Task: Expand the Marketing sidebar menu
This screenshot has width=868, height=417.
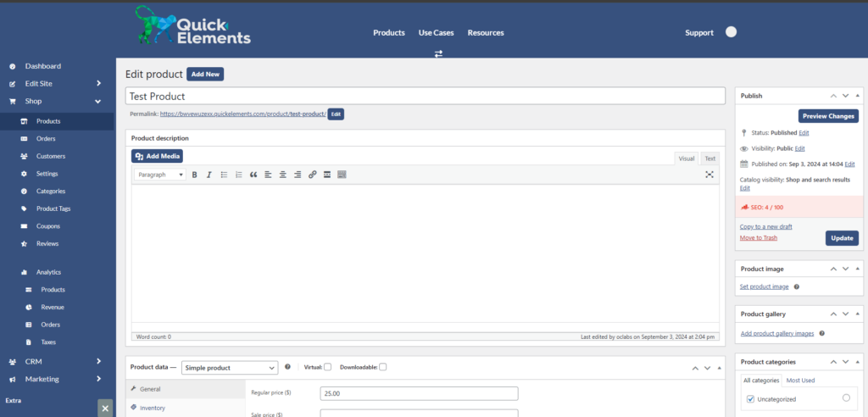Action: pyautogui.click(x=98, y=379)
